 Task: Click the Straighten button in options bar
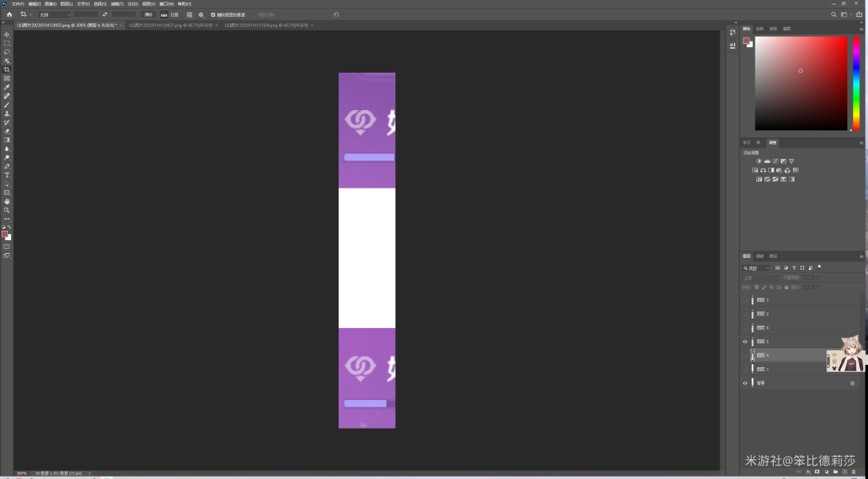[x=169, y=14]
